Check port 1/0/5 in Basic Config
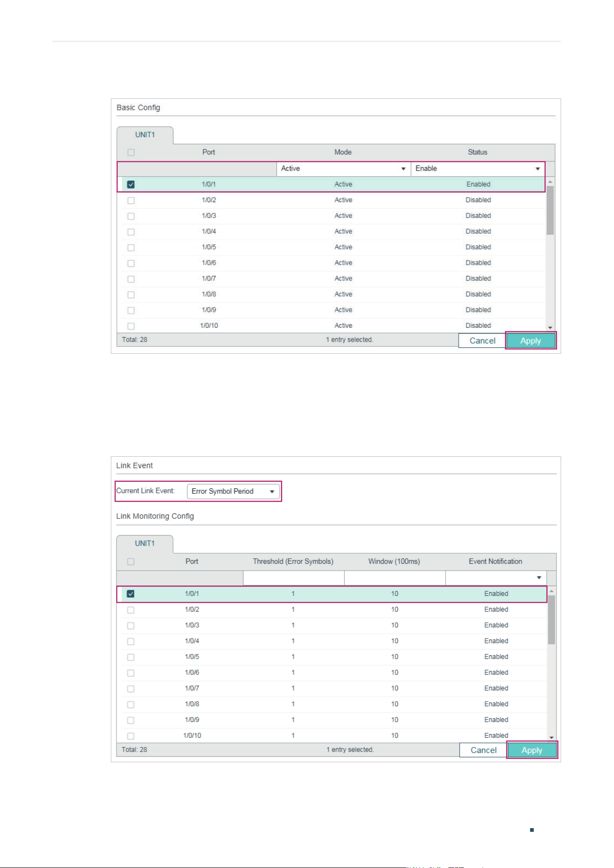This screenshot has width=614, height=868. coord(131,248)
